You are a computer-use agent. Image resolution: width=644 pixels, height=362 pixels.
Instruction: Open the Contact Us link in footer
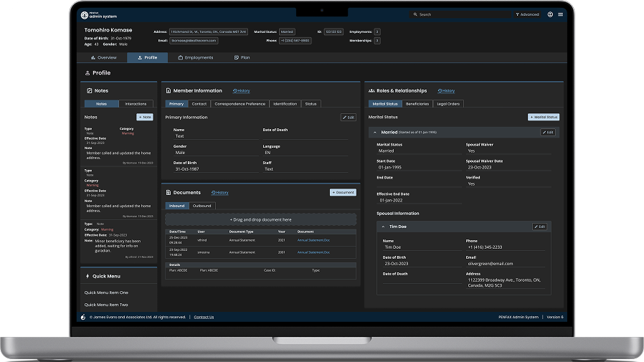point(204,317)
